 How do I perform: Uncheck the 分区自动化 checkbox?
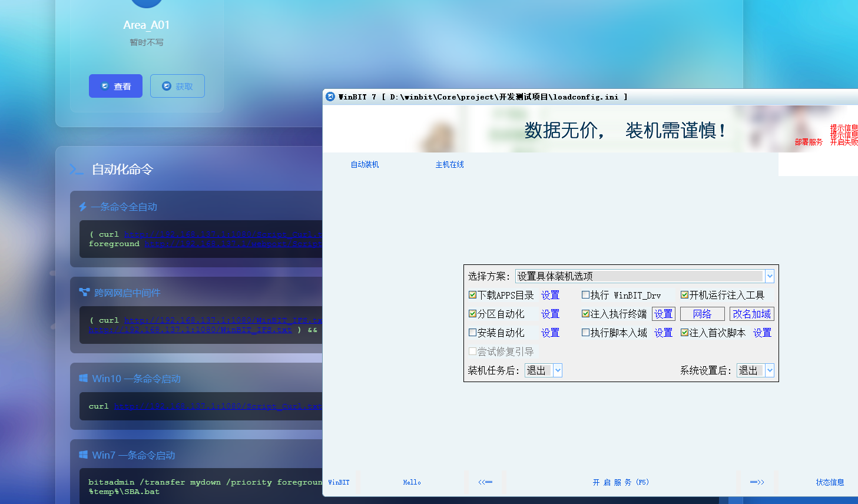coord(472,314)
